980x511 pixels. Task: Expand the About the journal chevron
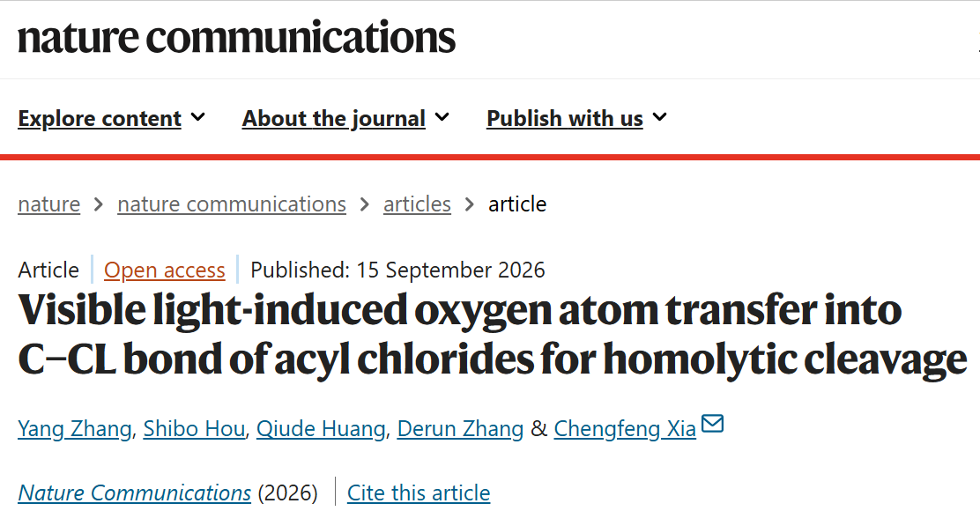click(x=442, y=117)
